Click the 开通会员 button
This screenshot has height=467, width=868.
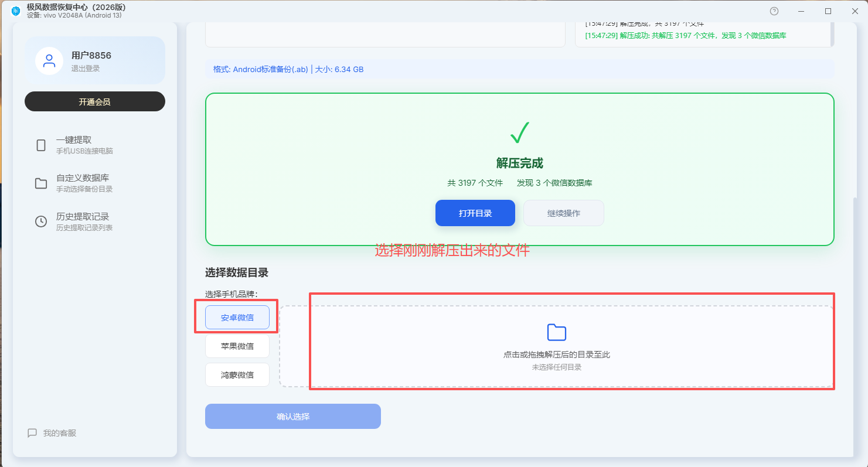point(95,101)
